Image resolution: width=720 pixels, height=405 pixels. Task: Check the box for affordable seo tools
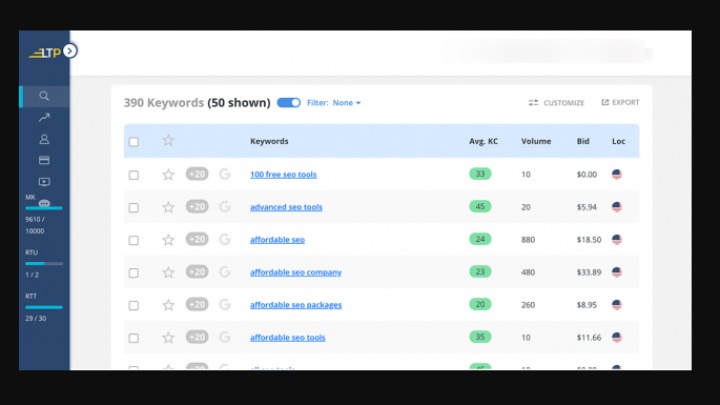134,338
